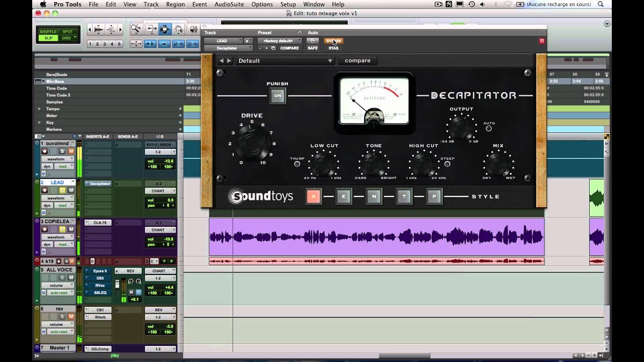Enable SHUFFLE edit mode
Image resolution: width=644 pixels, height=362 pixels.
pos(48,31)
